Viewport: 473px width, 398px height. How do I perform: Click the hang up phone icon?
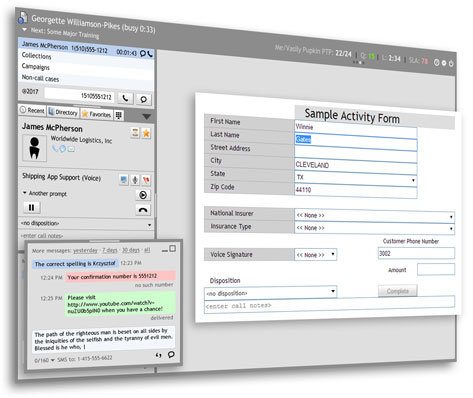143,210
